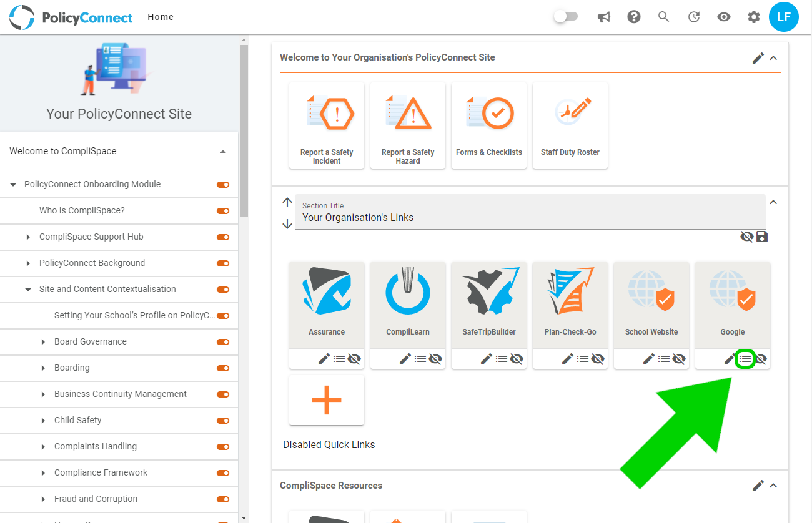Image resolution: width=812 pixels, height=523 pixels.
Task: Hide the CompliLearn quick link
Action: point(435,359)
